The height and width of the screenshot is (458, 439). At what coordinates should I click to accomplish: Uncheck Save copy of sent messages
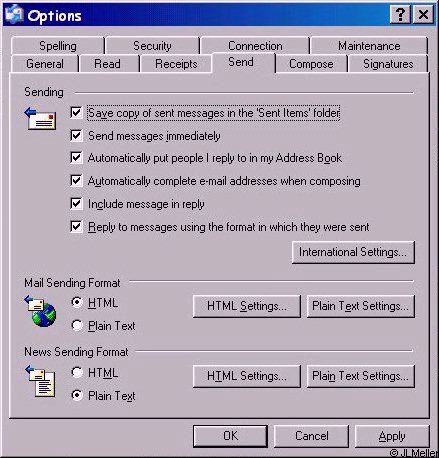point(76,113)
